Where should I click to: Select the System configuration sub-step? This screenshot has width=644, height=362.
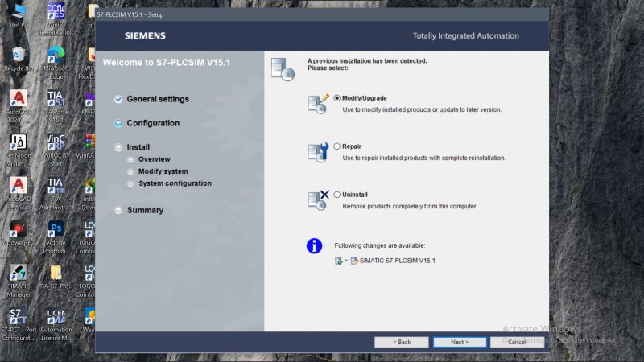175,183
